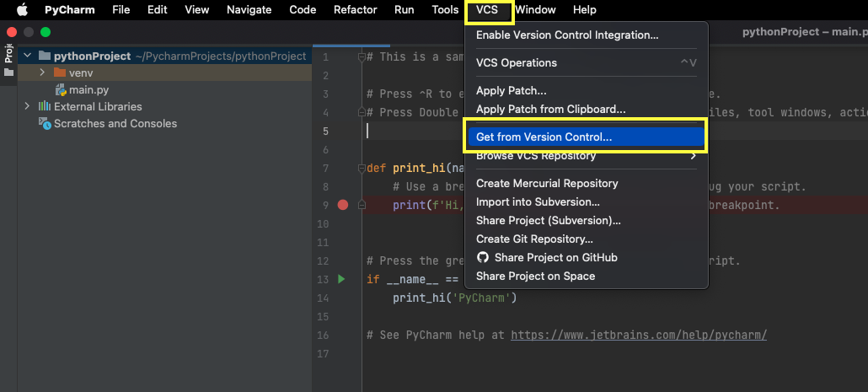This screenshot has width=868, height=392.
Task: Click line number 16 in gutter
Action: tap(323, 335)
